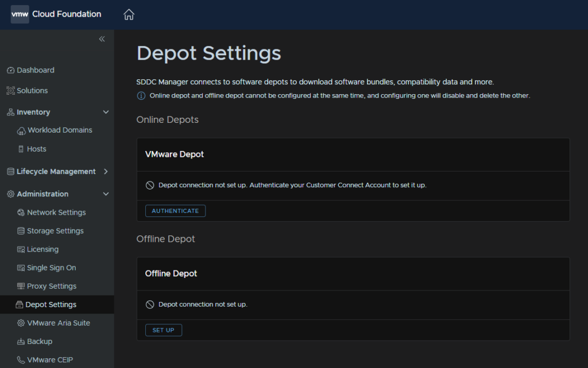Viewport: 588px width, 368px height.
Task: Click the Hosts server icon
Action: 21,149
